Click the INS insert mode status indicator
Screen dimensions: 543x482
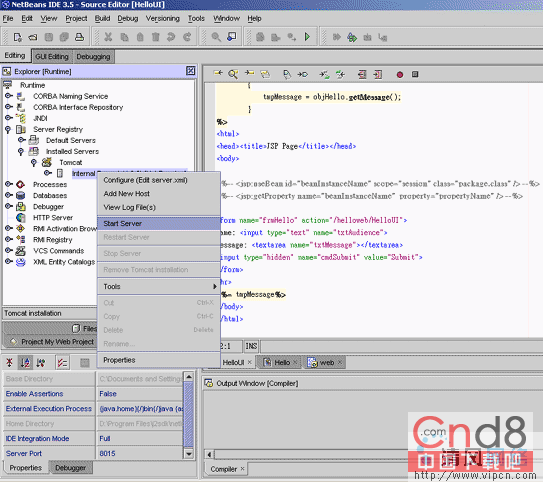point(251,346)
